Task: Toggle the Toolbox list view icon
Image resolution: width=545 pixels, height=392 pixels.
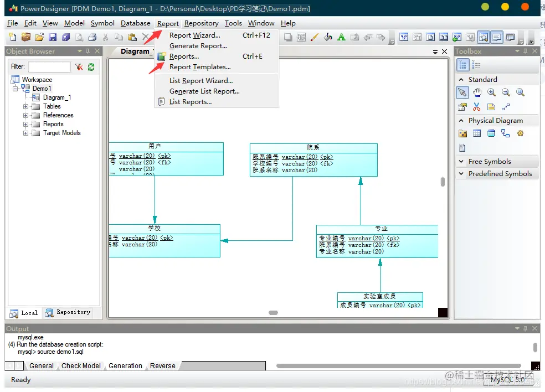Action: coord(476,65)
